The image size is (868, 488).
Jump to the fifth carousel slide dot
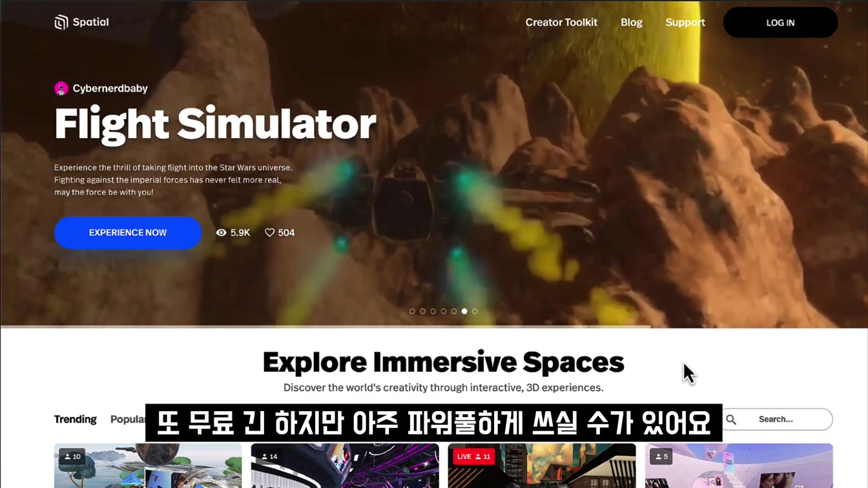click(454, 311)
